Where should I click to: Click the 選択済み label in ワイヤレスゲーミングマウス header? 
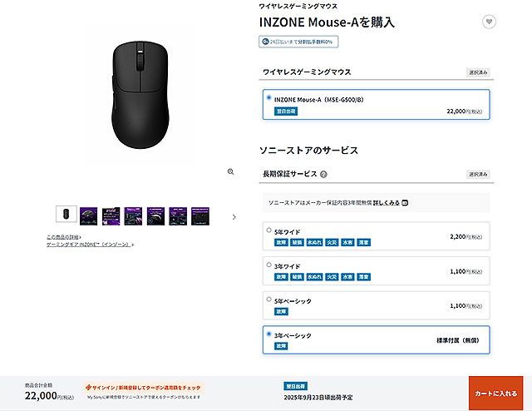click(478, 72)
